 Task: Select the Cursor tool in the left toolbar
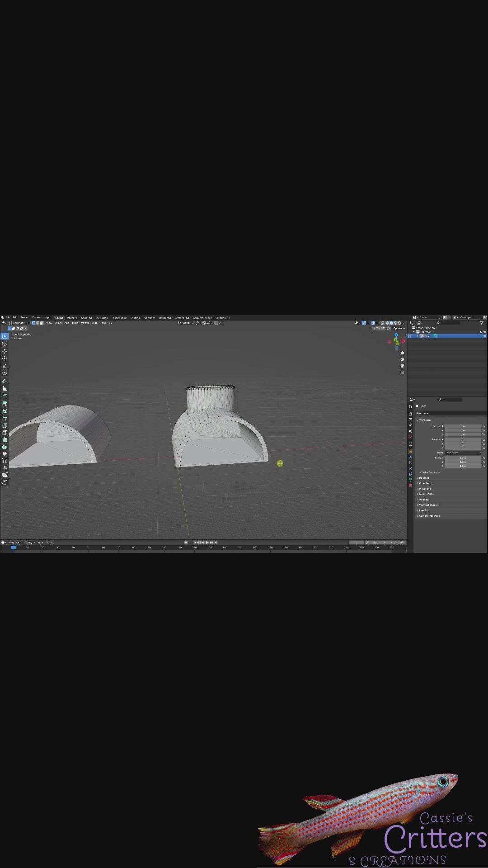point(5,344)
